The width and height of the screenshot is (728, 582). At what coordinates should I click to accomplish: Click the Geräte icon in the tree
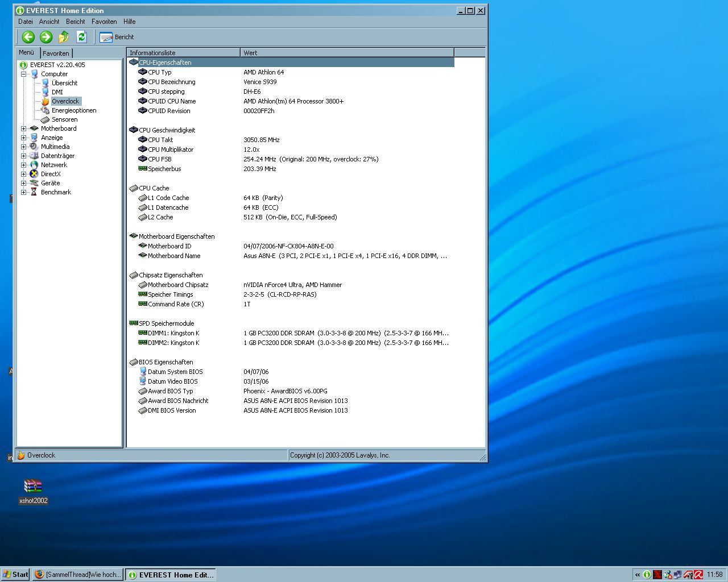coord(34,183)
